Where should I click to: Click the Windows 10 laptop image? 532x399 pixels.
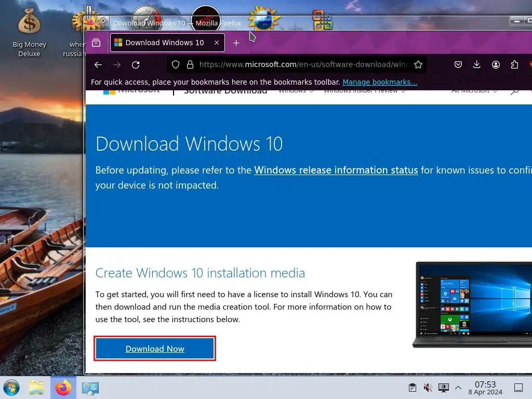(472, 304)
